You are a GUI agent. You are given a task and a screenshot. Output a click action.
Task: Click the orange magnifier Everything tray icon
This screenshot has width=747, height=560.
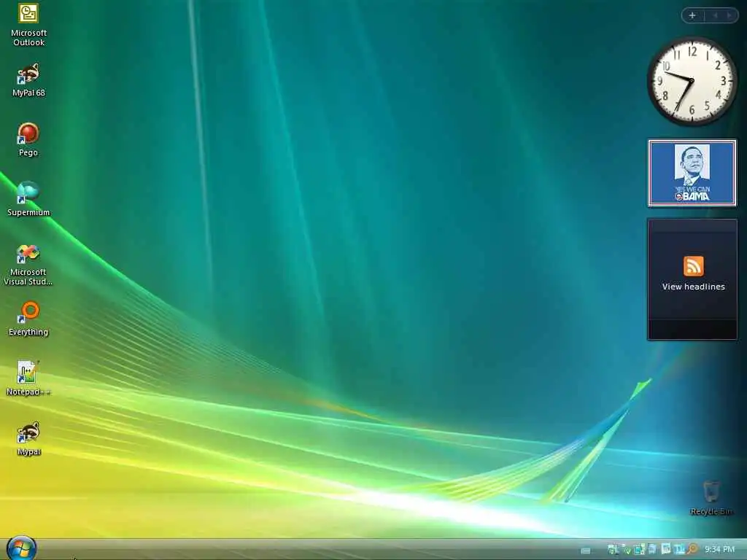(692, 550)
